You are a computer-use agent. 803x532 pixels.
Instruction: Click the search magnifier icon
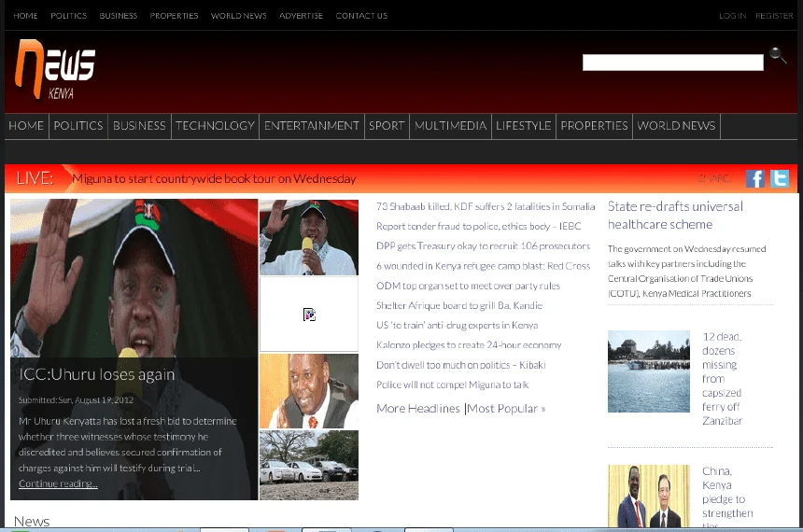tap(778, 57)
